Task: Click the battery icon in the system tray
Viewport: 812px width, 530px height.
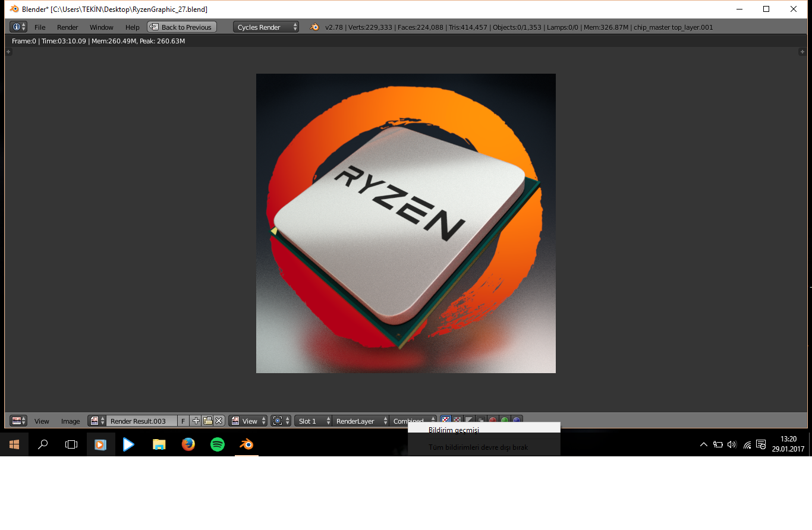Action: pyautogui.click(x=718, y=444)
